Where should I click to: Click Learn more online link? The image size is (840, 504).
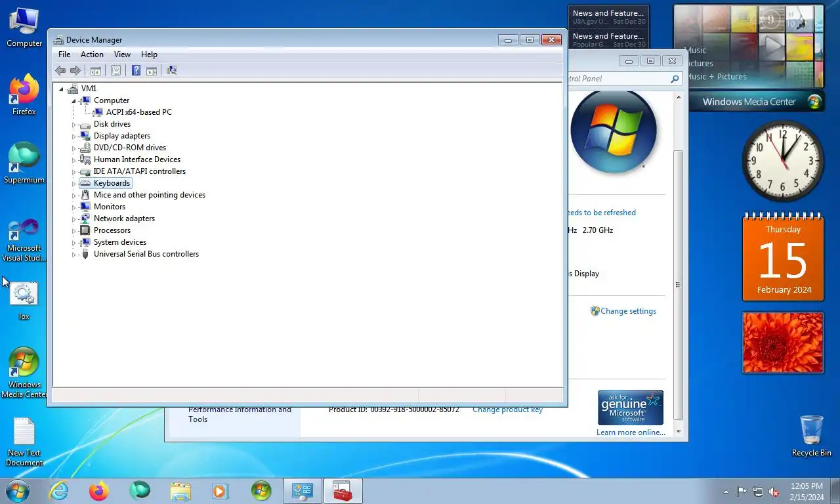click(631, 432)
